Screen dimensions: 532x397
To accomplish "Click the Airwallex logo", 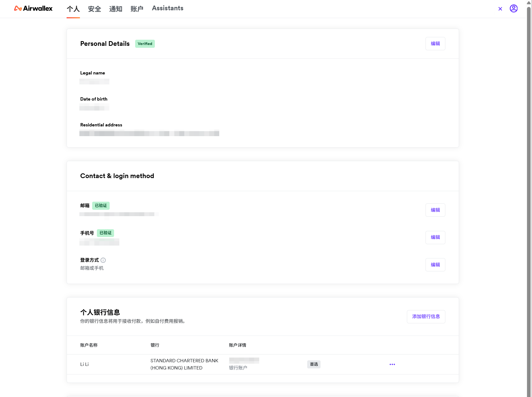I will point(33,9).
